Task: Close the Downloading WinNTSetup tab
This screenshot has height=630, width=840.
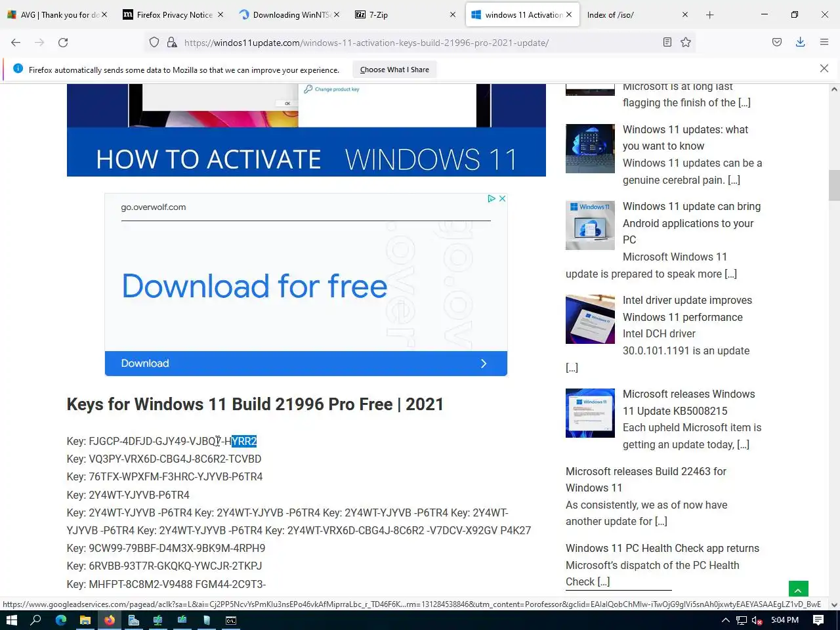Action: point(337,14)
